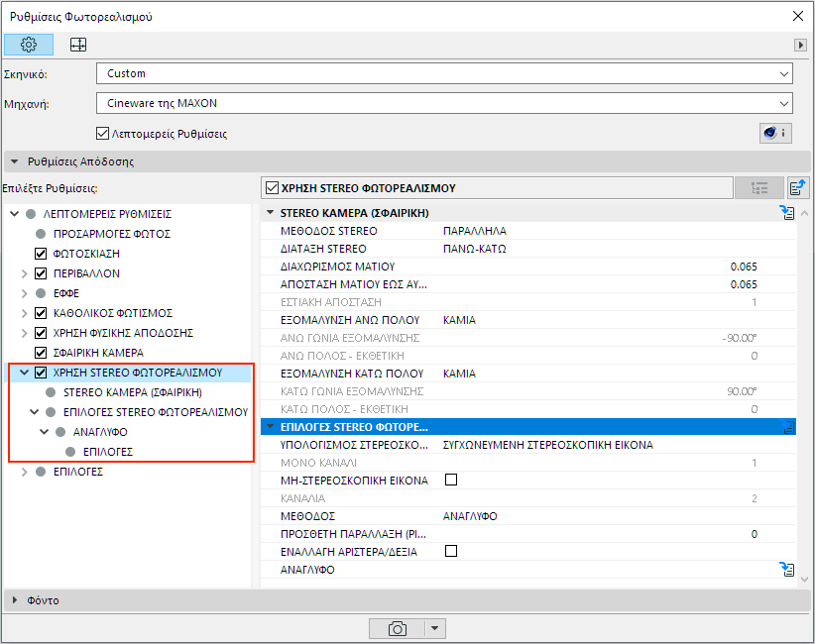Viewport: 815px width, 644px height.
Task: Click ΕΞΟΜΑΛΥΝΣΗ ΑΝΩ ΠΟΛΟΥ value ΚΑΜΙΑ
Action: tap(459, 320)
